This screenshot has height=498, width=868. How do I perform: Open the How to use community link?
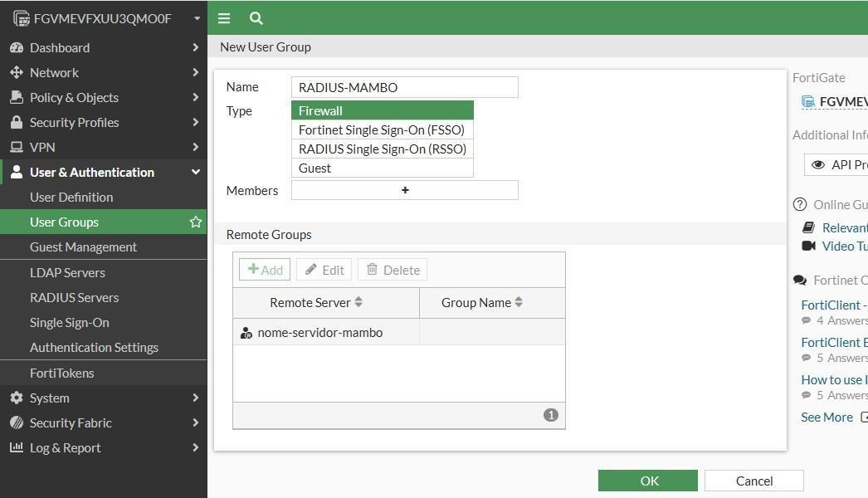pyautogui.click(x=834, y=380)
